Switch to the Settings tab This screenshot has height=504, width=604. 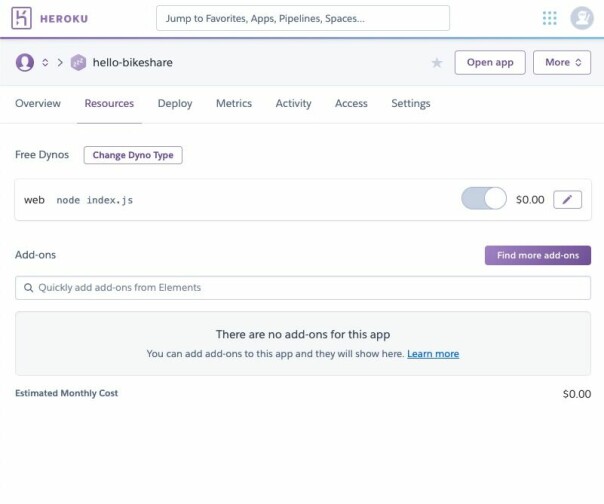click(x=411, y=103)
